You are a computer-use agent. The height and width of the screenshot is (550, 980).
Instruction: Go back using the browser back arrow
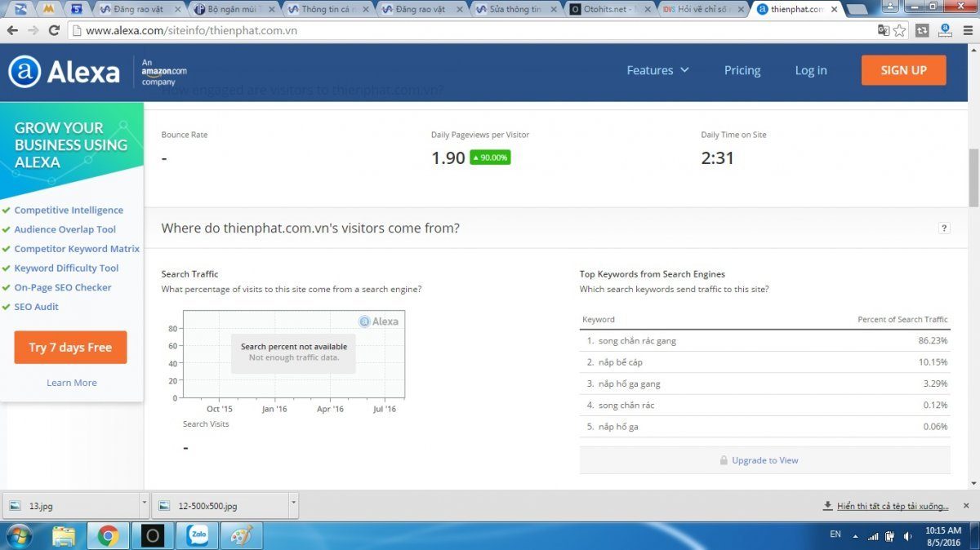(x=13, y=30)
